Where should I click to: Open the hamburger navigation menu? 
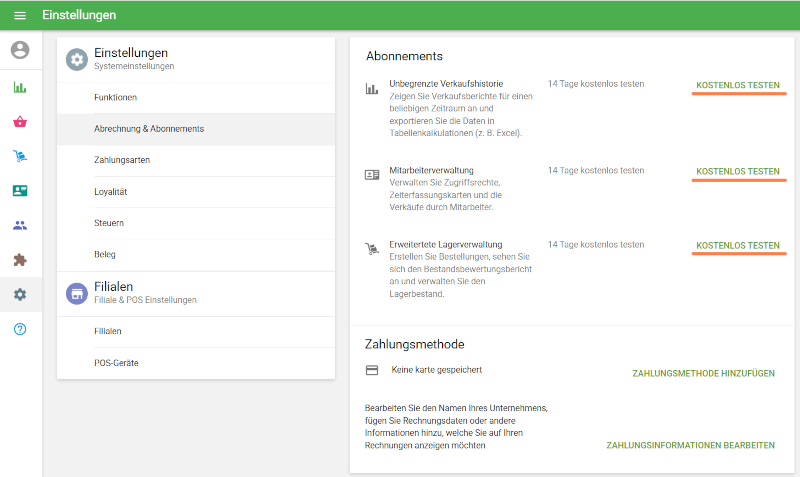20,16
